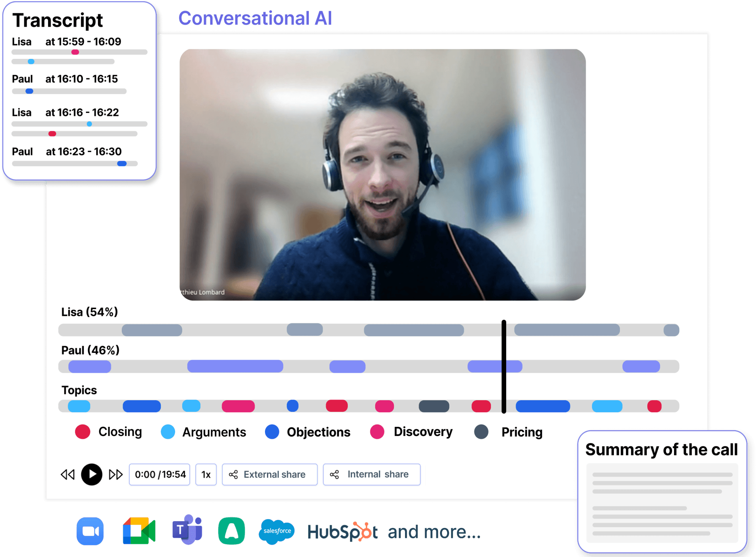Click the black playhead marker on timeline

coord(504,366)
